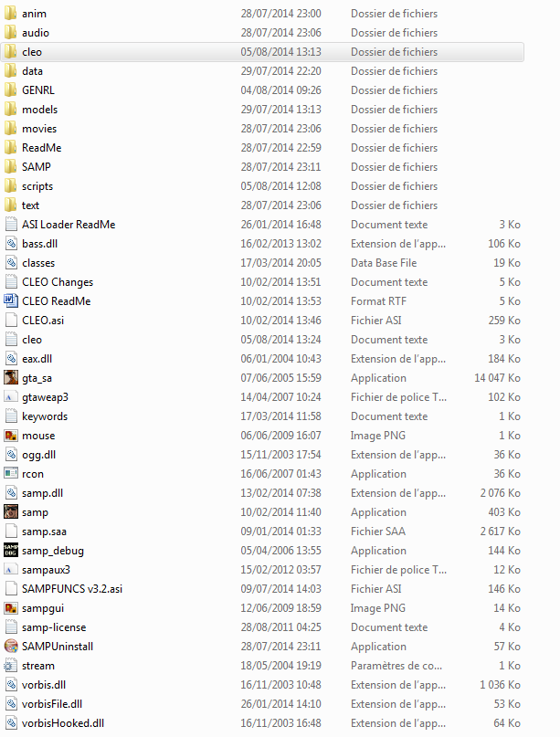Screen dimensions: 560x737
Task: Click the anim folder icon
Action: pos(11,13)
